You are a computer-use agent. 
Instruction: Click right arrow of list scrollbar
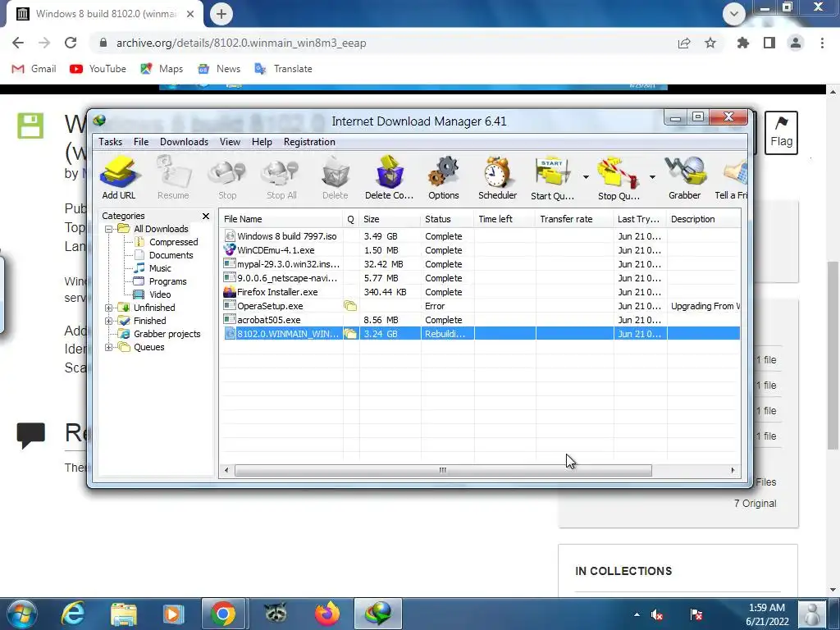(733, 470)
